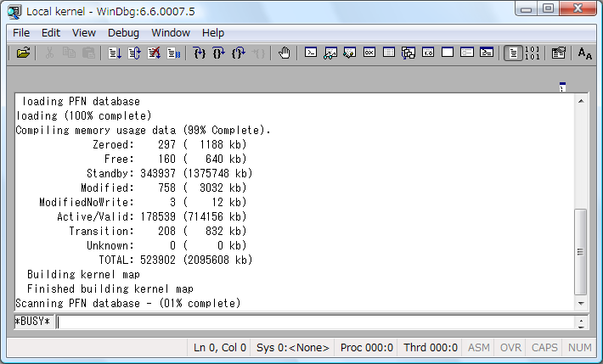The height and width of the screenshot is (364, 603).
Task: Click the 'Active/Valid: 178539' output line
Action: (152, 216)
